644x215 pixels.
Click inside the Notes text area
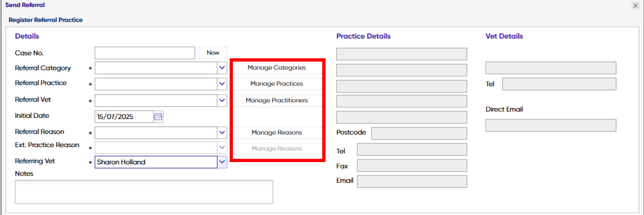pos(144,191)
